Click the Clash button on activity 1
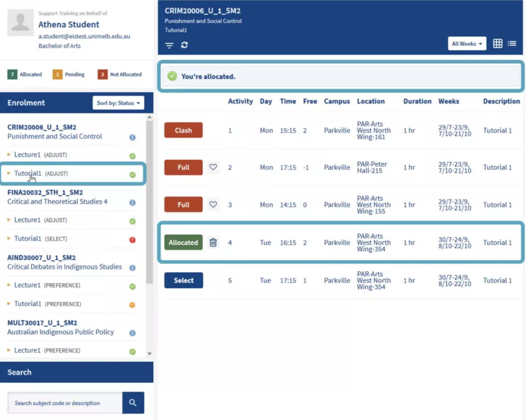This screenshot has width=526, height=420. pos(183,130)
